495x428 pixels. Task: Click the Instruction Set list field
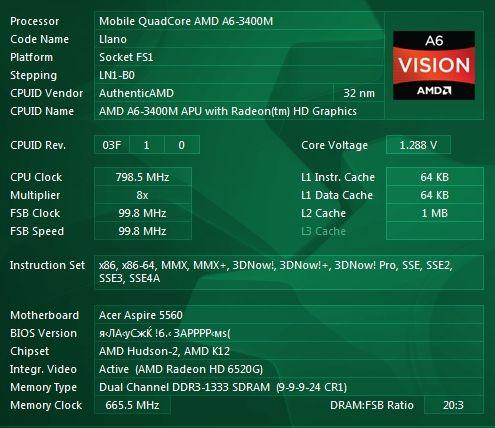click(x=289, y=272)
